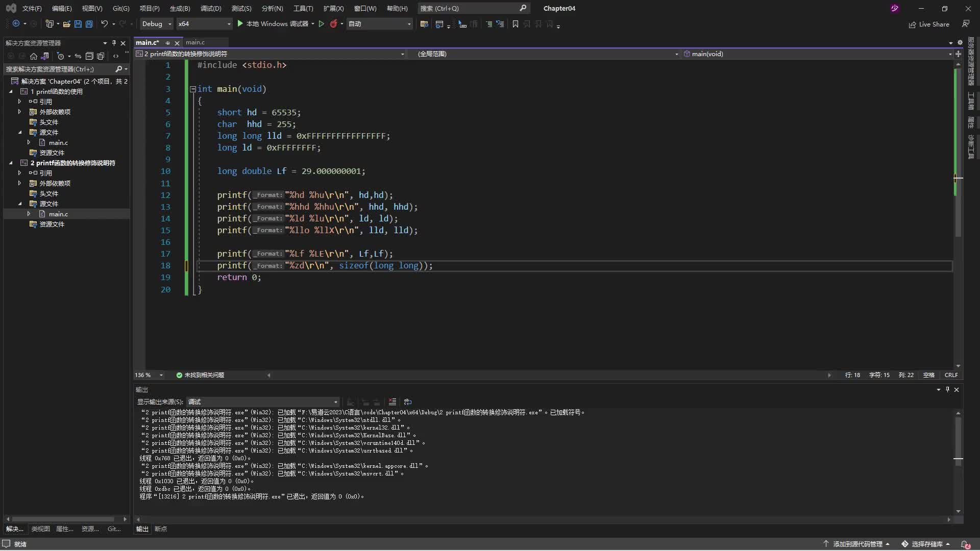This screenshot has width=980, height=551.
Task: Click the comment out selected lines icon
Action: pos(488,24)
